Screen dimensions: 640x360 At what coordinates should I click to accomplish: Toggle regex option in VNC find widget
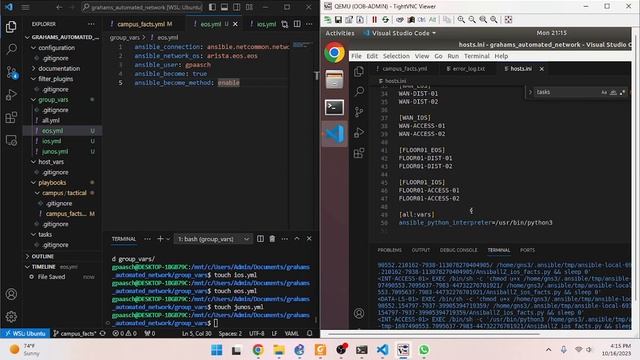coord(622,92)
